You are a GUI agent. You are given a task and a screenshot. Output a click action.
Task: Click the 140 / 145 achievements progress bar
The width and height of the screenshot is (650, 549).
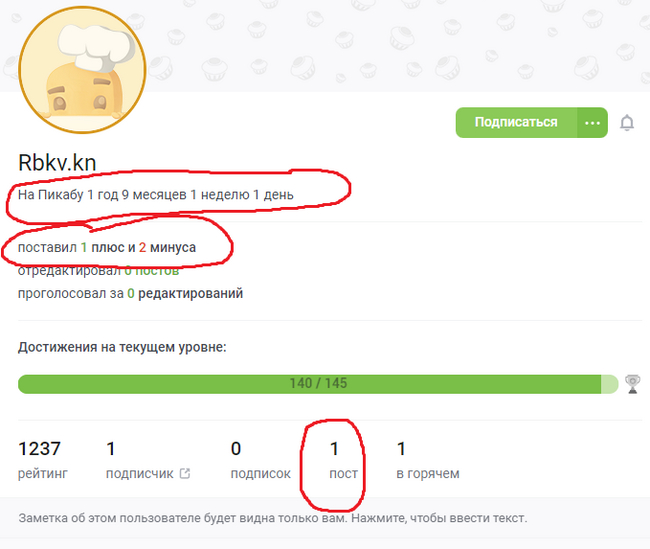point(318,384)
